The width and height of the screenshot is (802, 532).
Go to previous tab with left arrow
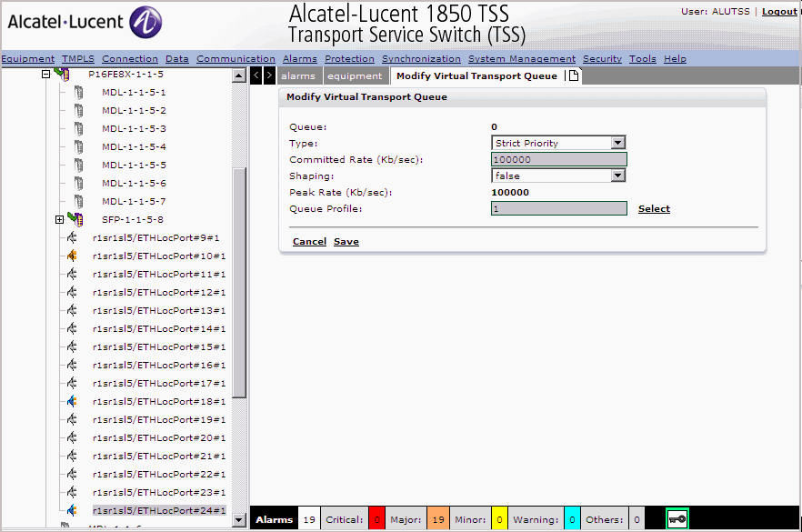pyautogui.click(x=256, y=75)
